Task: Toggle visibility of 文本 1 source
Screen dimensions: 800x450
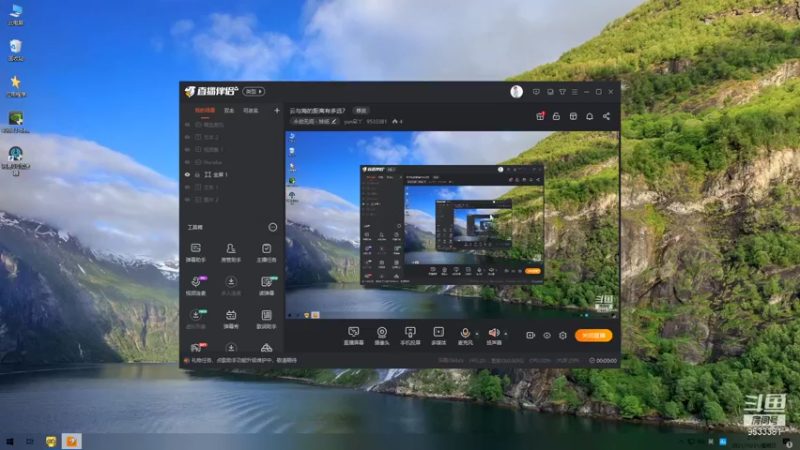Action: point(187,187)
